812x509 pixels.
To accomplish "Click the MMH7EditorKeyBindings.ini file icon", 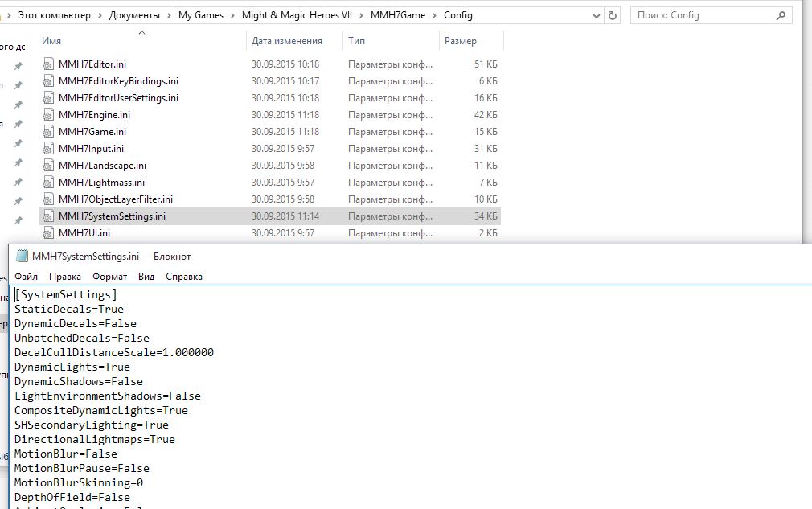I will point(47,81).
